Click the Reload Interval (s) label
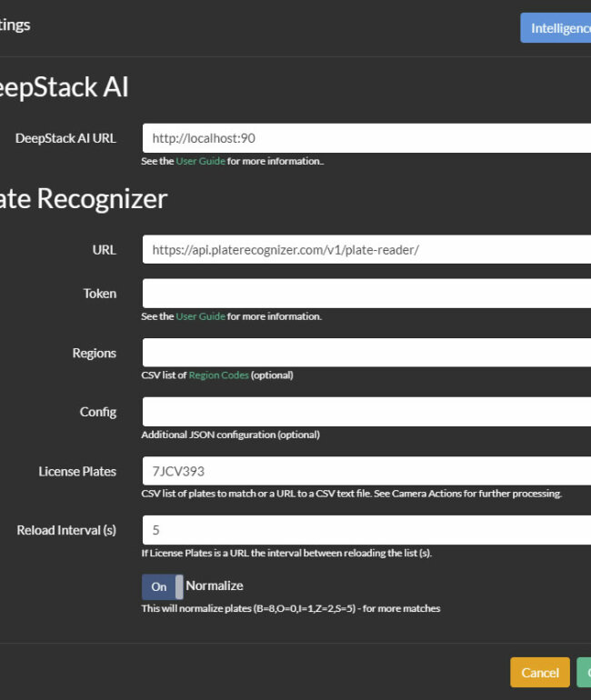Viewport: 591px width, 700px height. click(x=66, y=530)
